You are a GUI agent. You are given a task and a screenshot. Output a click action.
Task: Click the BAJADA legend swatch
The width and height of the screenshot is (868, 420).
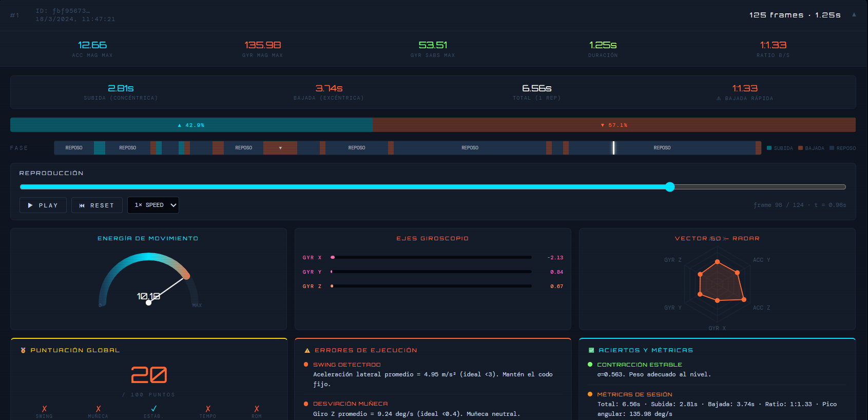click(x=800, y=148)
